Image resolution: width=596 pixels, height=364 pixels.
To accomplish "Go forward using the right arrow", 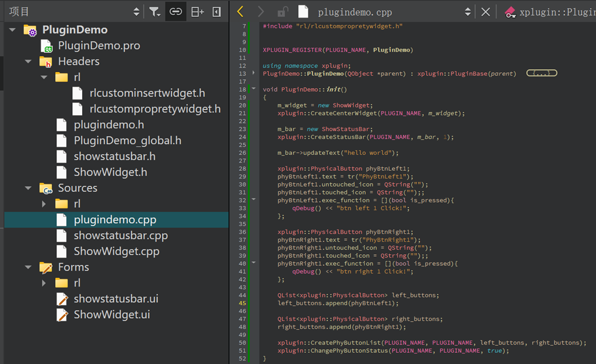I will [261, 12].
